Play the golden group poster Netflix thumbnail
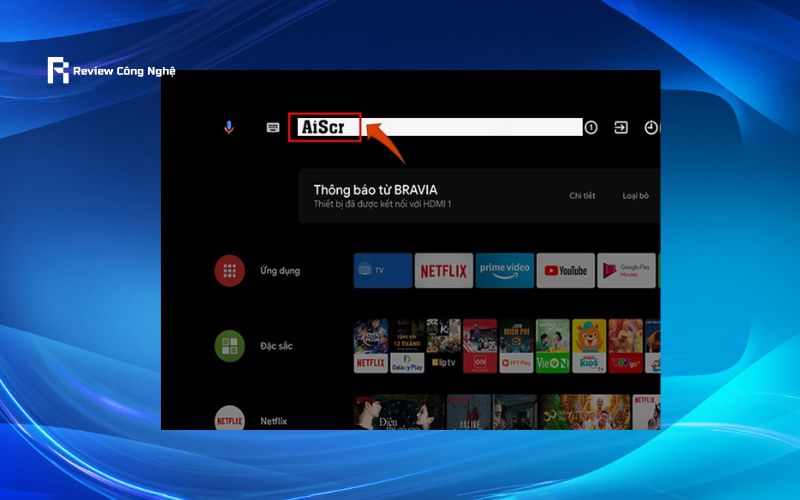Screen dimensions: 800x500 point(585,412)
